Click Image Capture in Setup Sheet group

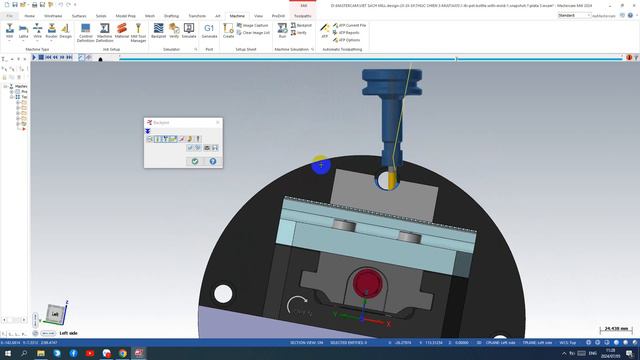click(x=252, y=25)
